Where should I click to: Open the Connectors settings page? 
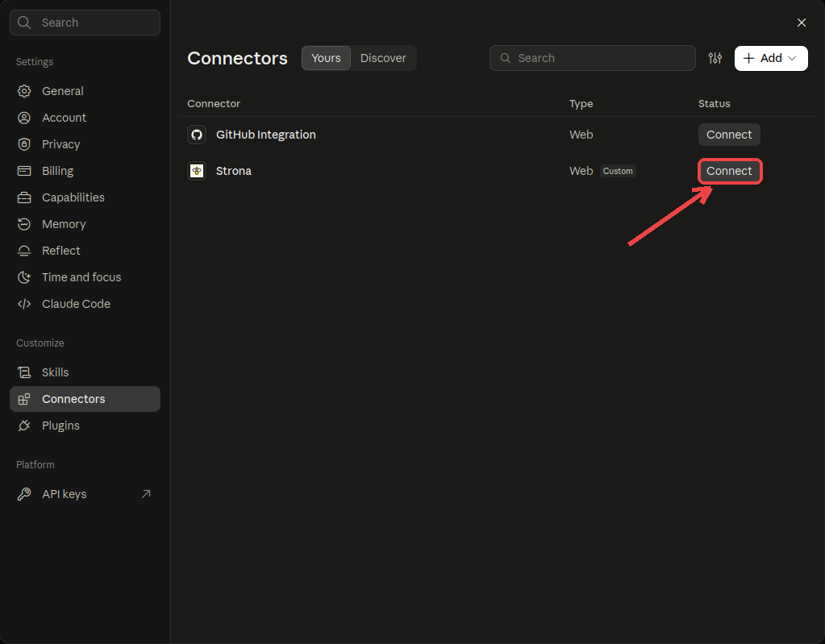(85, 399)
